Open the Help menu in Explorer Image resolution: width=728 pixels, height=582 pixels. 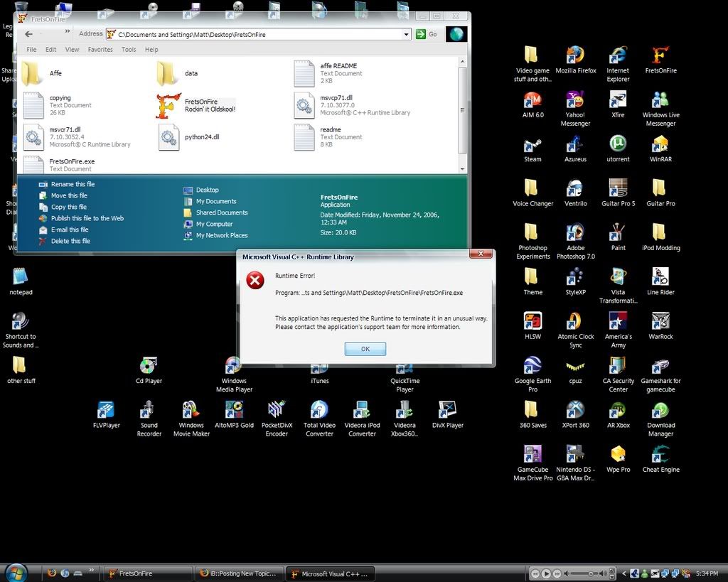[151, 50]
